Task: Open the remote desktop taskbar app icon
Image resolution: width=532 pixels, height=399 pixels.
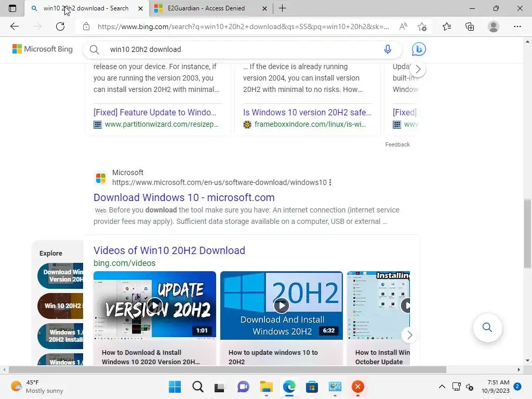Action: (x=335, y=387)
